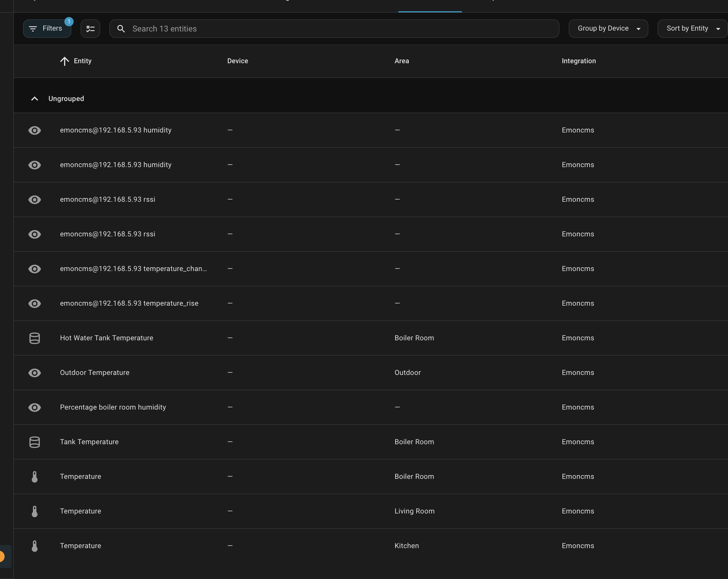The image size is (728, 579).
Task: Click the Tank Temperature cylinder icon
Action: pyautogui.click(x=34, y=442)
